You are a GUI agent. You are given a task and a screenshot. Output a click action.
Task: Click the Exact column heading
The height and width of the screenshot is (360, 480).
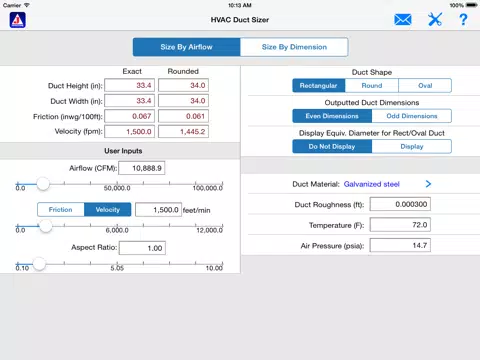(x=132, y=71)
